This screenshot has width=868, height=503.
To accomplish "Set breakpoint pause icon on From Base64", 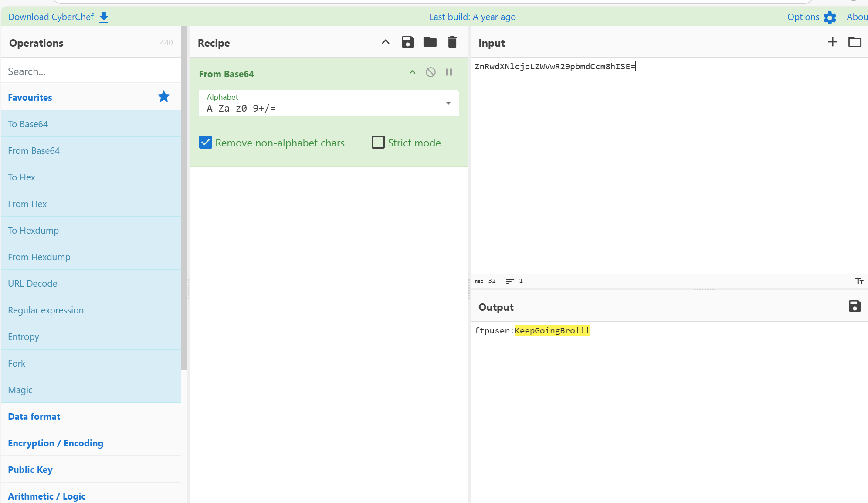I will [x=449, y=72].
